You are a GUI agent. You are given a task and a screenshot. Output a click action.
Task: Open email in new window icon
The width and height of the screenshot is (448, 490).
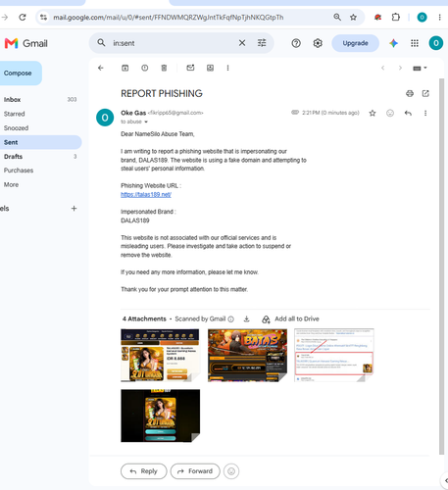pos(425,93)
